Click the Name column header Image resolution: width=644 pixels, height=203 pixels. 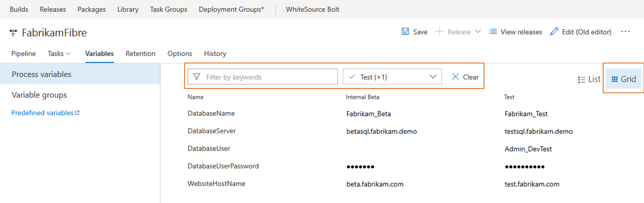coord(196,97)
